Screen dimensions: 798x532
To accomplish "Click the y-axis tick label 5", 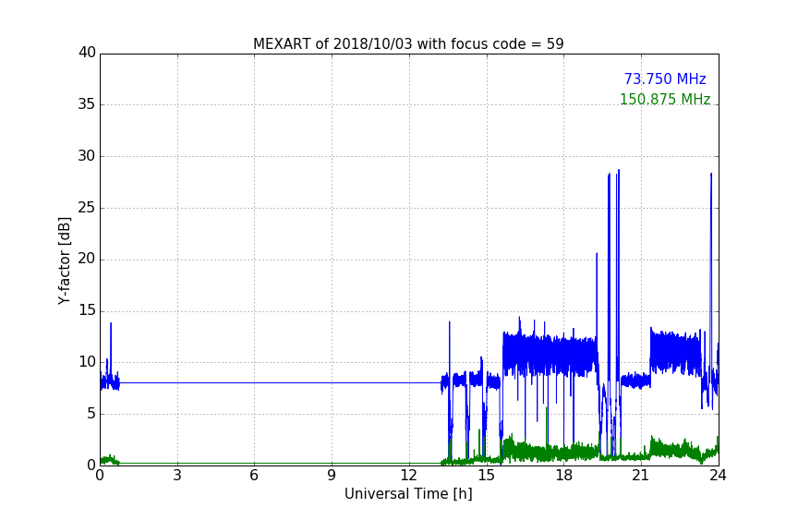I will tap(91, 414).
